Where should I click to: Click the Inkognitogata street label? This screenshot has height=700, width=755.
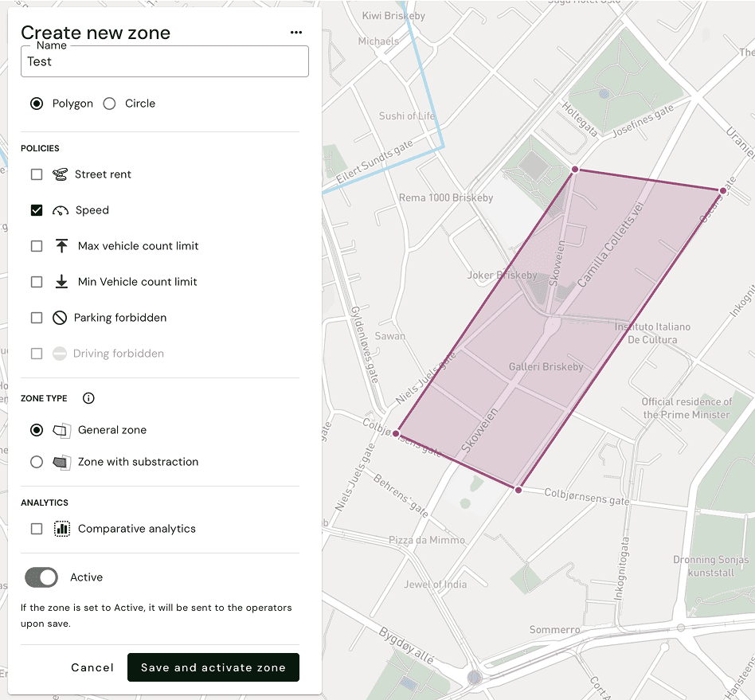click(621, 569)
